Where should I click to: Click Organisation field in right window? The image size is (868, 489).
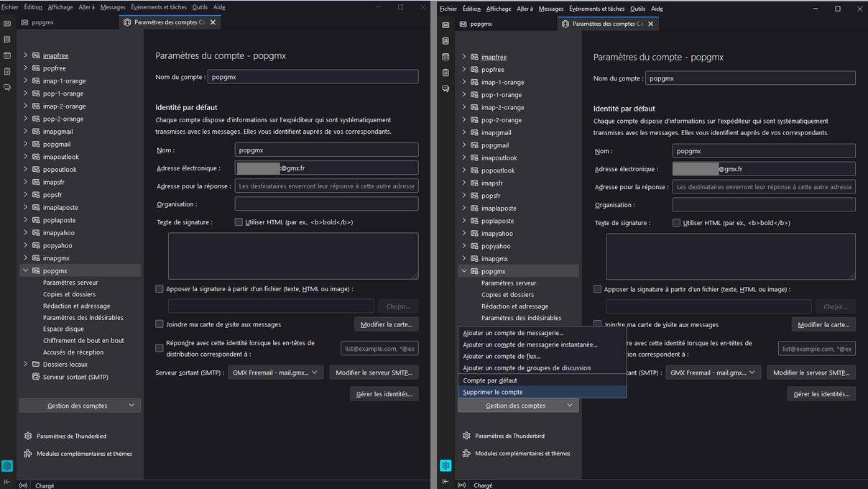(764, 205)
